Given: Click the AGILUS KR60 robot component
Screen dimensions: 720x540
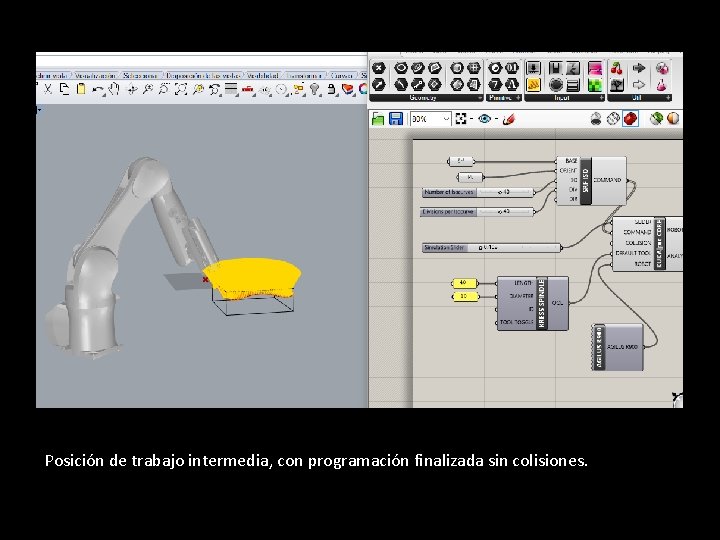Looking at the screenshot, I should click(618, 347).
